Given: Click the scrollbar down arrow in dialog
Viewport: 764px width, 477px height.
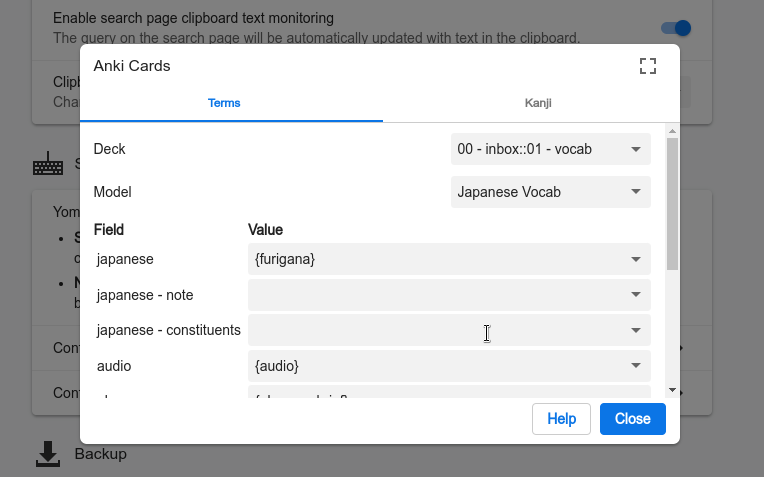Looking at the screenshot, I should pyautogui.click(x=672, y=390).
